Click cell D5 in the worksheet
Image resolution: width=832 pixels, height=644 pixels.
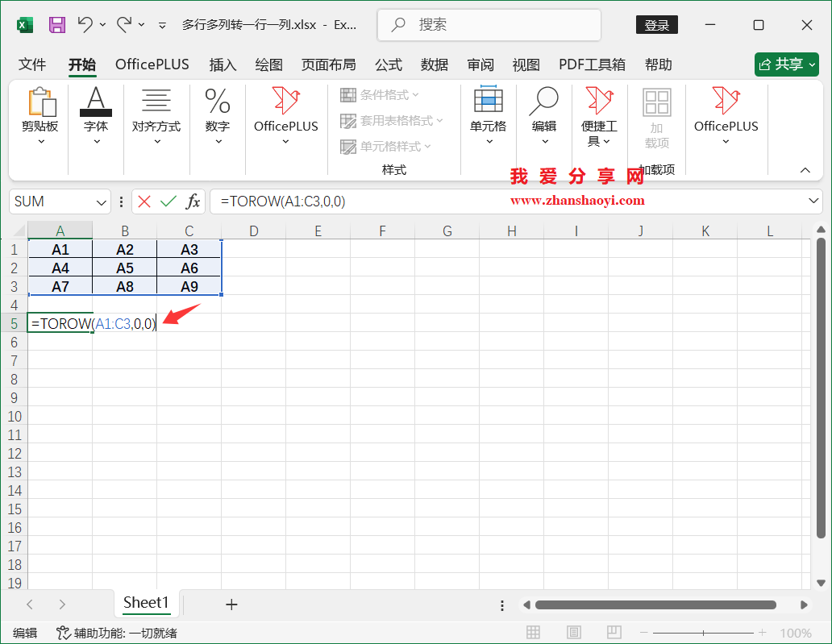click(253, 323)
